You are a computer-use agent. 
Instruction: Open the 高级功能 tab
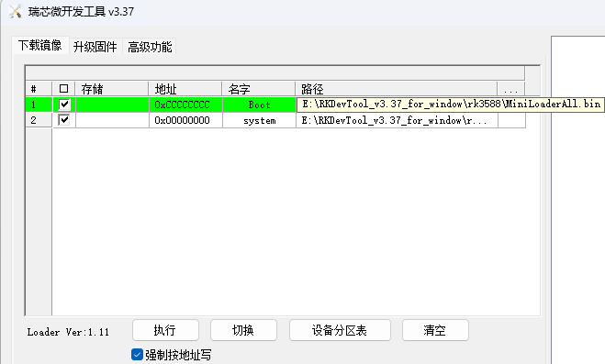point(150,47)
